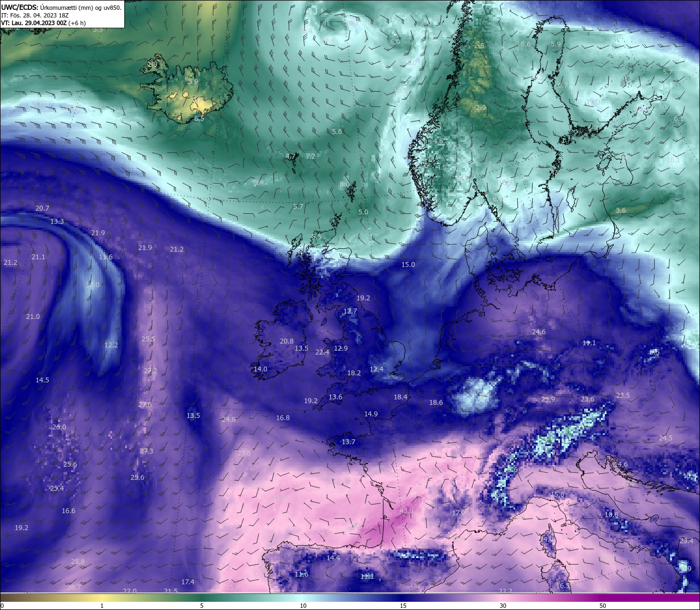Select the 15.0 value in North Sea
Viewport: 700px width, 610px height.
point(408,264)
